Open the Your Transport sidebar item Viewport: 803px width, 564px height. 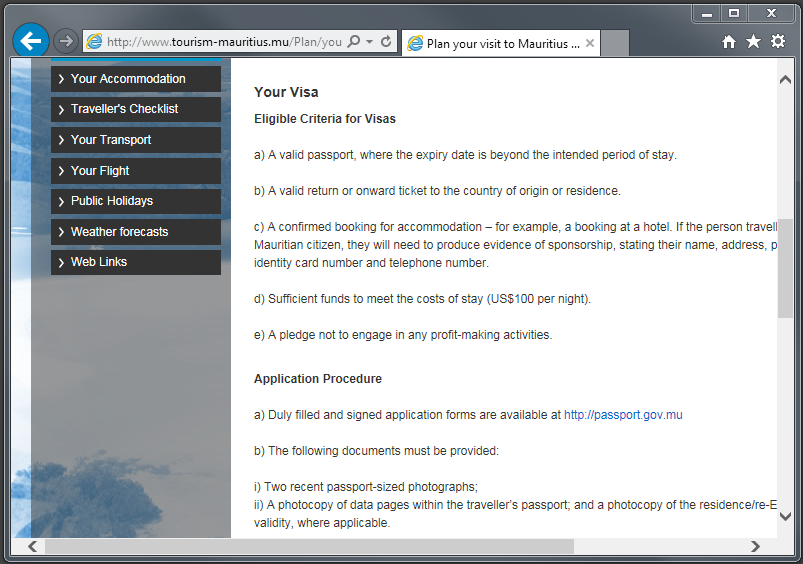(x=136, y=140)
